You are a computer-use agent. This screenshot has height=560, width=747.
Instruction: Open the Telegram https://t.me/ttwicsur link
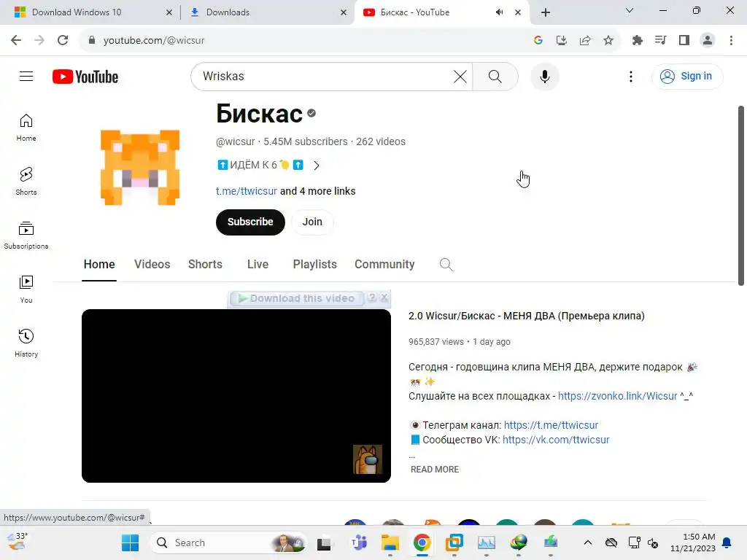tap(551, 425)
